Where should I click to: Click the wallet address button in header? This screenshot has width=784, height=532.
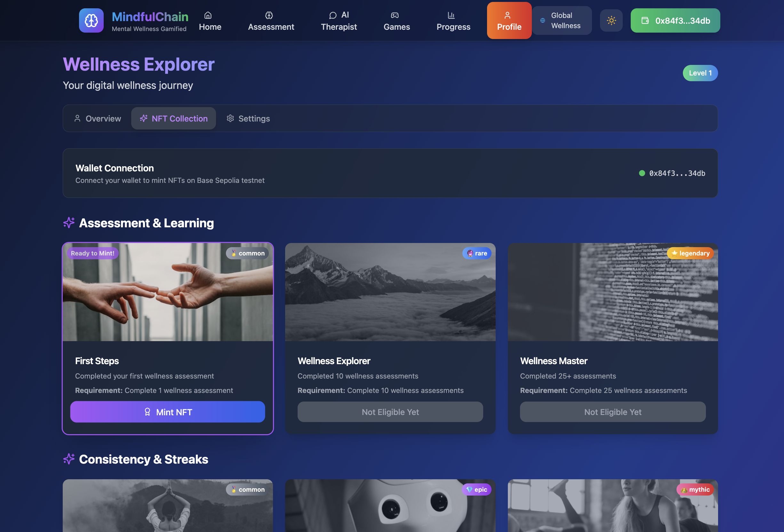675,20
